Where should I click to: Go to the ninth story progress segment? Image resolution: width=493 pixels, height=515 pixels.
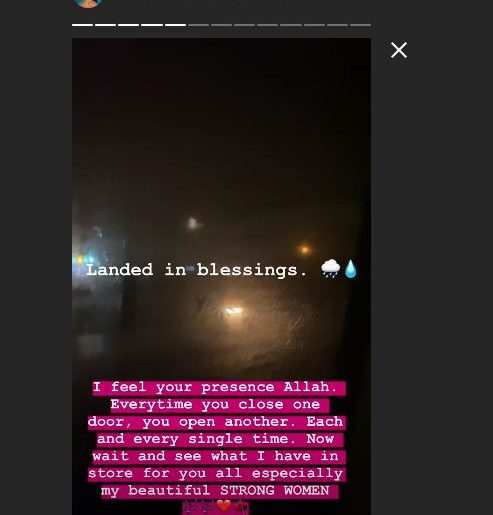[267, 25]
